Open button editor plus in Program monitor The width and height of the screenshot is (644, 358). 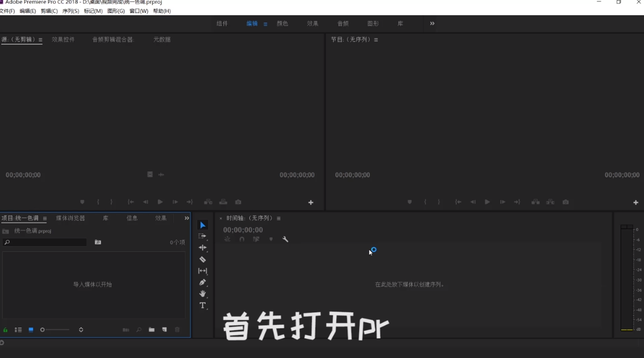pyautogui.click(x=636, y=202)
